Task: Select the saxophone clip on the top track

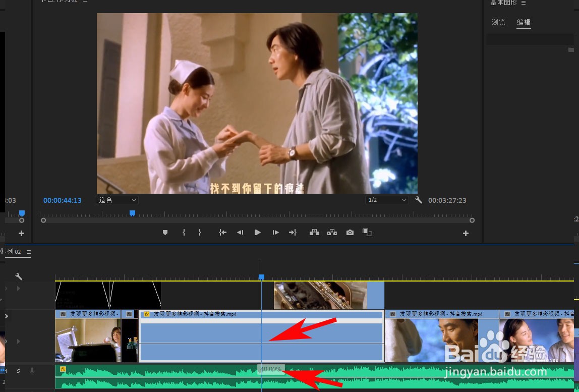Action: coord(329,295)
